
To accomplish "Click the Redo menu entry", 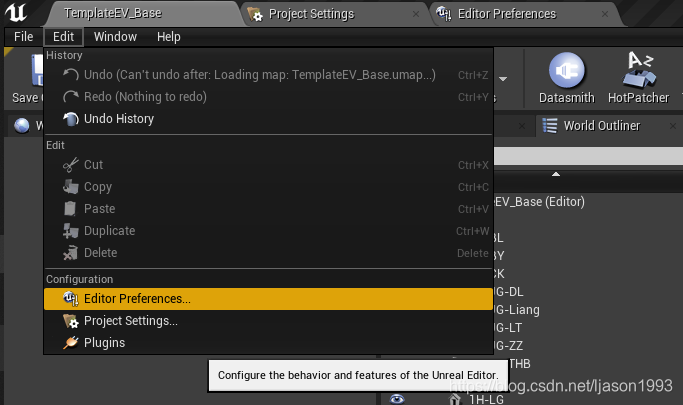I will click(268, 97).
